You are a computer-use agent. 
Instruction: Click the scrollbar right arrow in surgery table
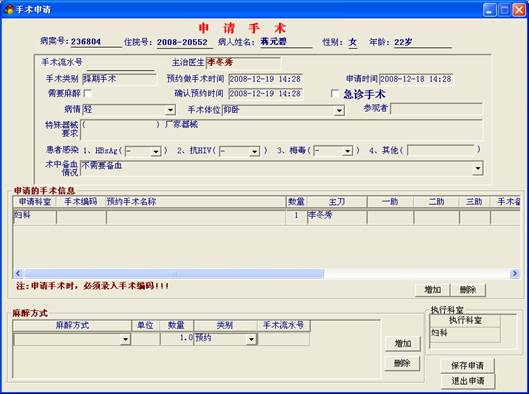point(515,273)
